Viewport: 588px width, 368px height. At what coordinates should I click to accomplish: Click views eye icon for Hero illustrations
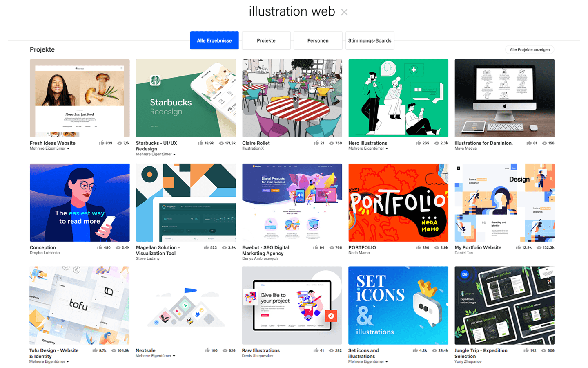437,143
